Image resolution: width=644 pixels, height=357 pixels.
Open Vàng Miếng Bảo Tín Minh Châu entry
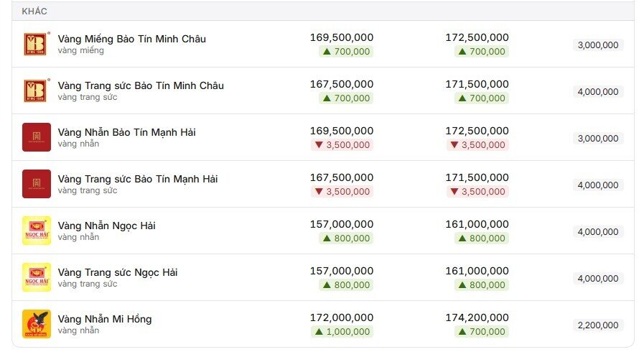[132, 39]
